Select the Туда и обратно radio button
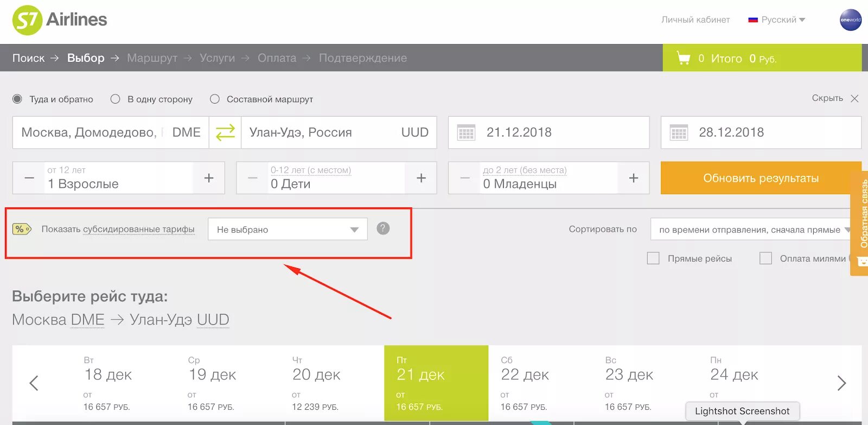The width and height of the screenshot is (868, 425). click(x=17, y=99)
